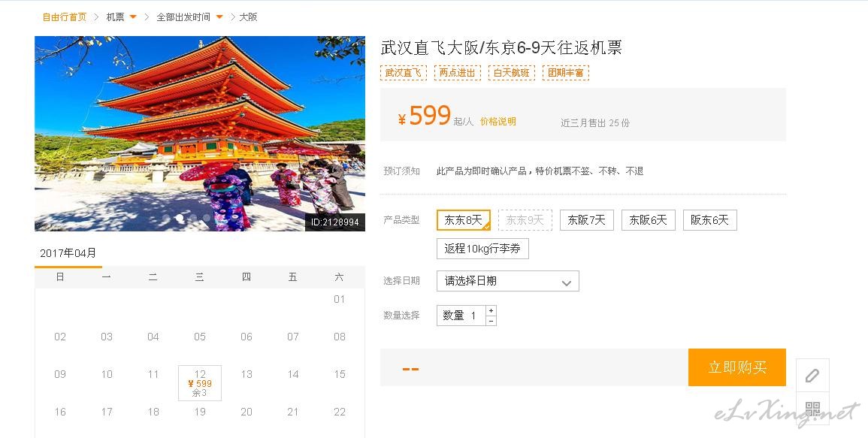Select product type 阪东6天
The height and width of the screenshot is (438, 868).
709,220
